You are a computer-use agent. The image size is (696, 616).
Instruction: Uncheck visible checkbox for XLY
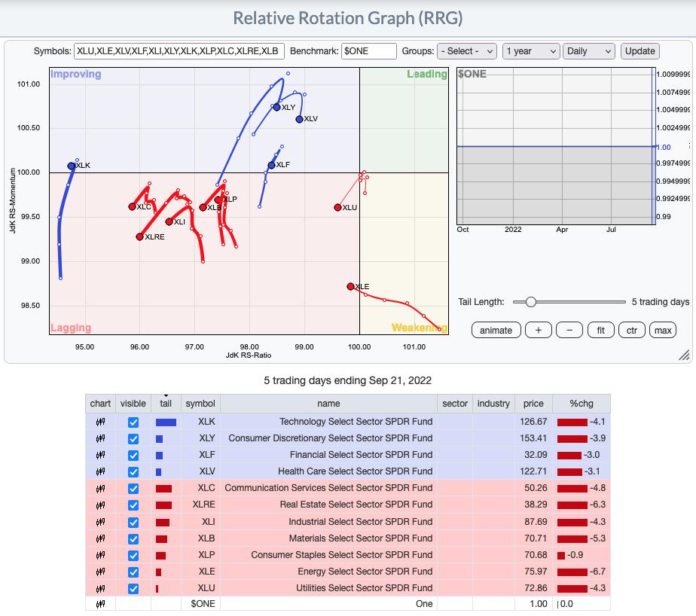(x=133, y=438)
